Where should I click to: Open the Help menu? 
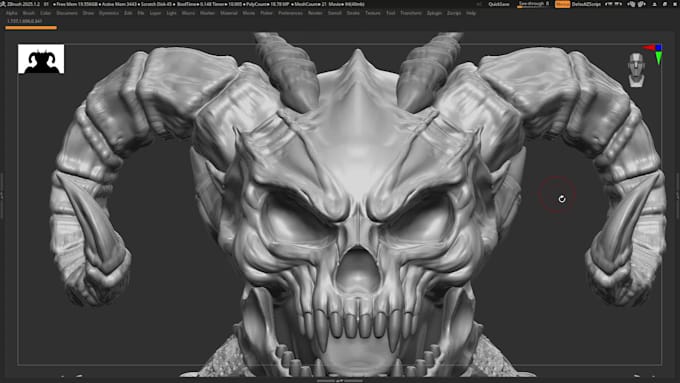[x=471, y=13]
